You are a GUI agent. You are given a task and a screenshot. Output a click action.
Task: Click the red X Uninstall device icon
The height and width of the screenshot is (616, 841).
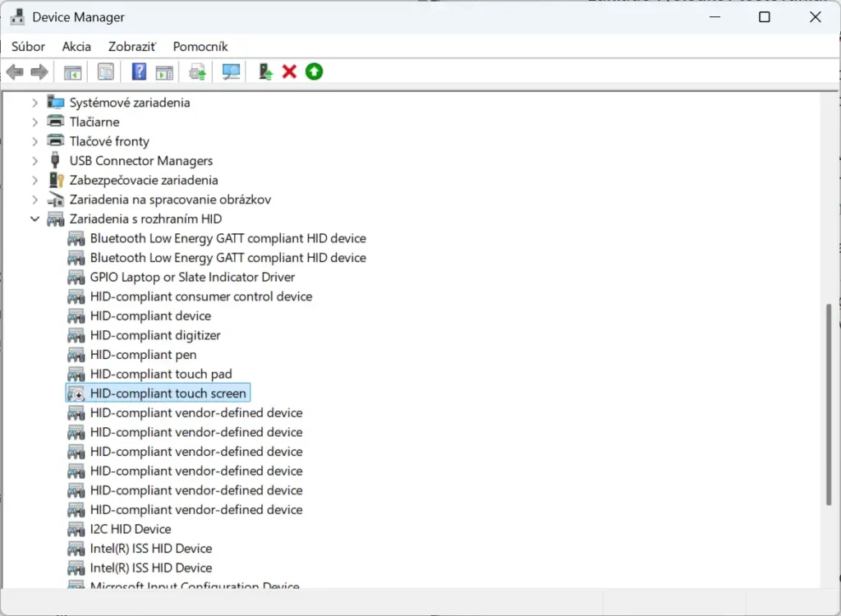[x=290, y=71]
